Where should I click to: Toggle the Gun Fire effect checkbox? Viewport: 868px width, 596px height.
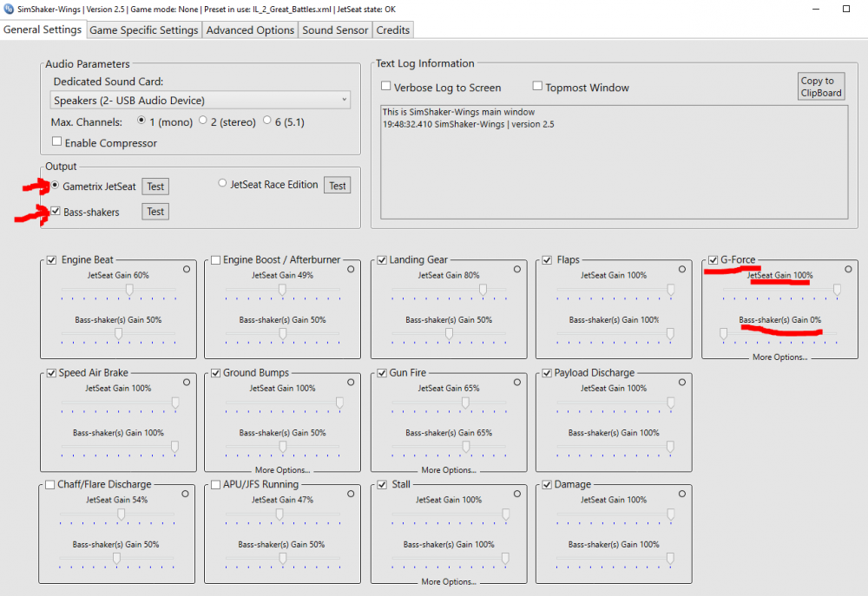(x=382, y=373)
